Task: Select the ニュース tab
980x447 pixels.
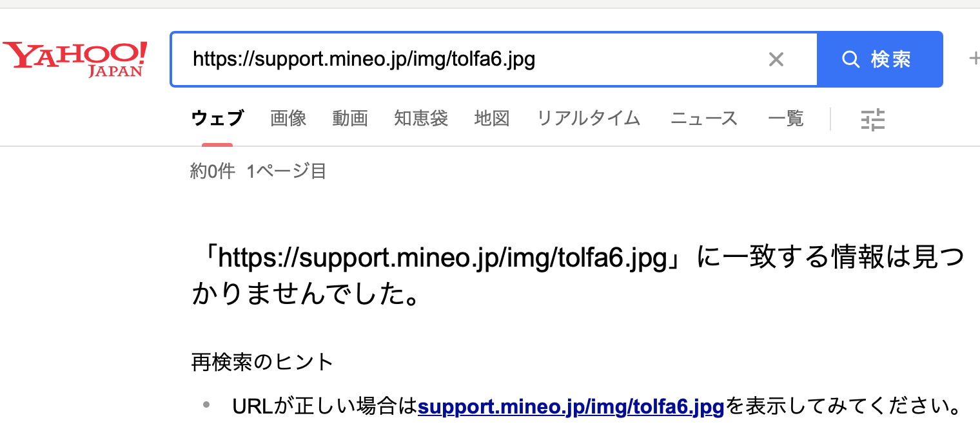Action: click(704, 119)
